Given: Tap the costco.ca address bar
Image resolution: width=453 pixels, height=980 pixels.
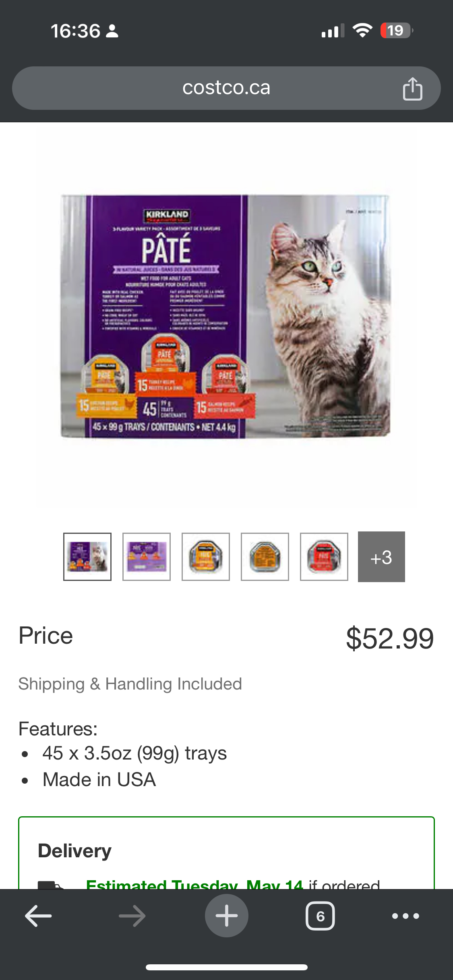Looking at the screenshot, I should coord(226,88).
